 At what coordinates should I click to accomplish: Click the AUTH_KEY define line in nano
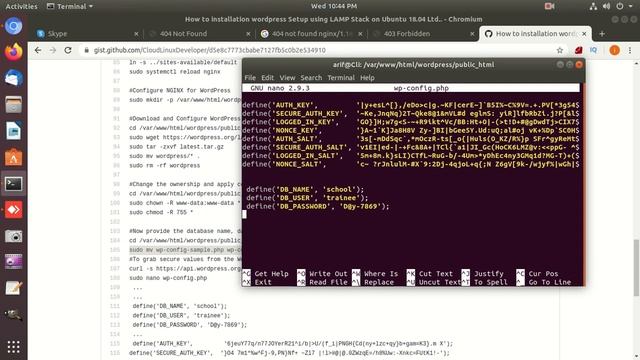[410, 105]
